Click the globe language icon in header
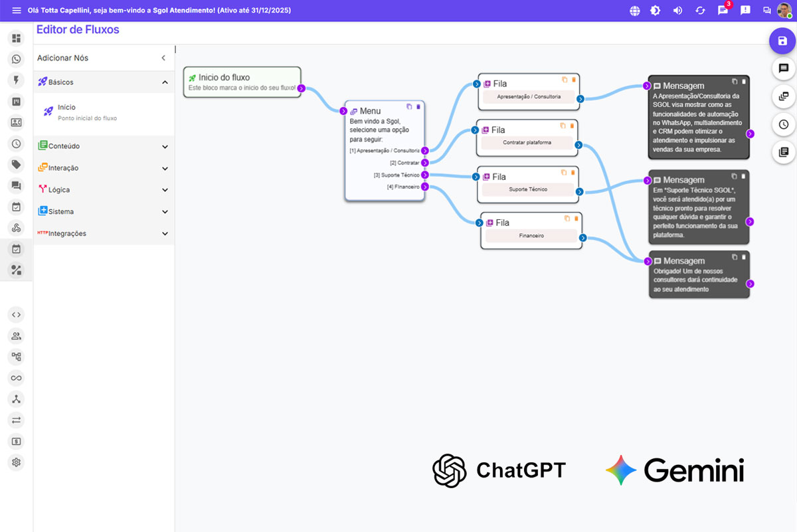The height and width of the screenshot is (532, 797). tap(635, 11)
